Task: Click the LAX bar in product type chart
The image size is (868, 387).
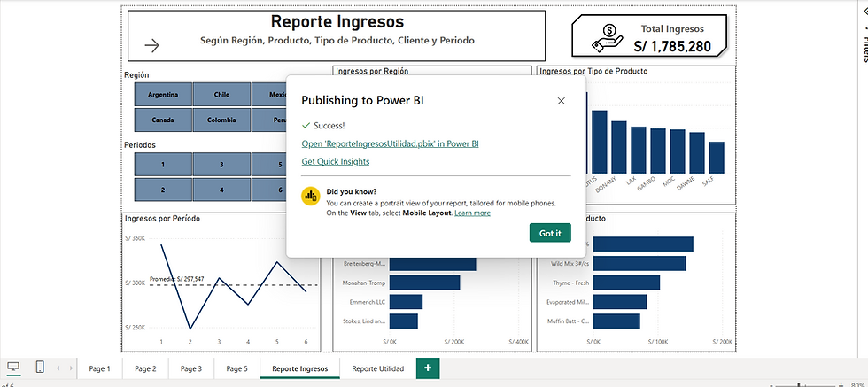Action: [639, 150]
